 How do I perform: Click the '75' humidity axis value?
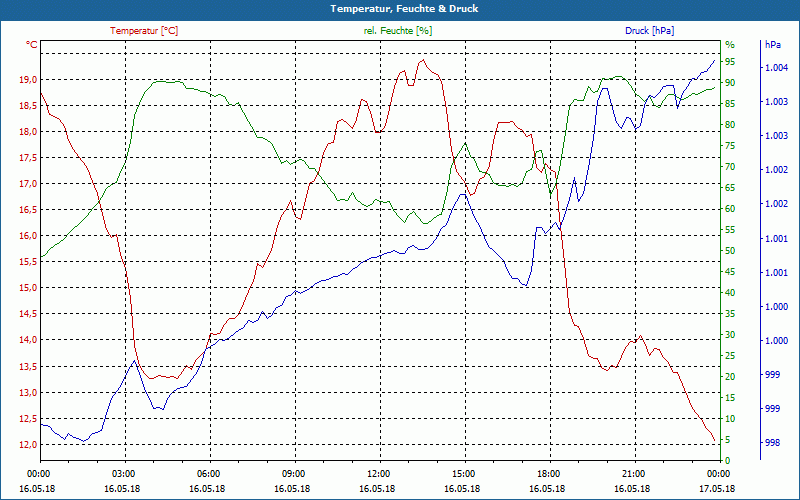(730, 146)
